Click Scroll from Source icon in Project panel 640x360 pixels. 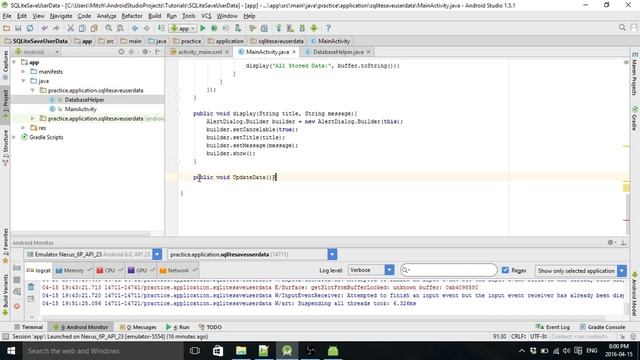click(x=121, y=52)
